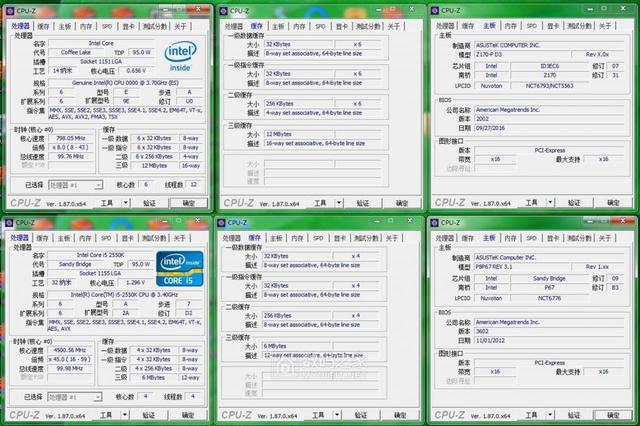Click CPU-Z title icon in i5 2550K window
Screen dimensions: 640x426
click(x=9, y=223)
